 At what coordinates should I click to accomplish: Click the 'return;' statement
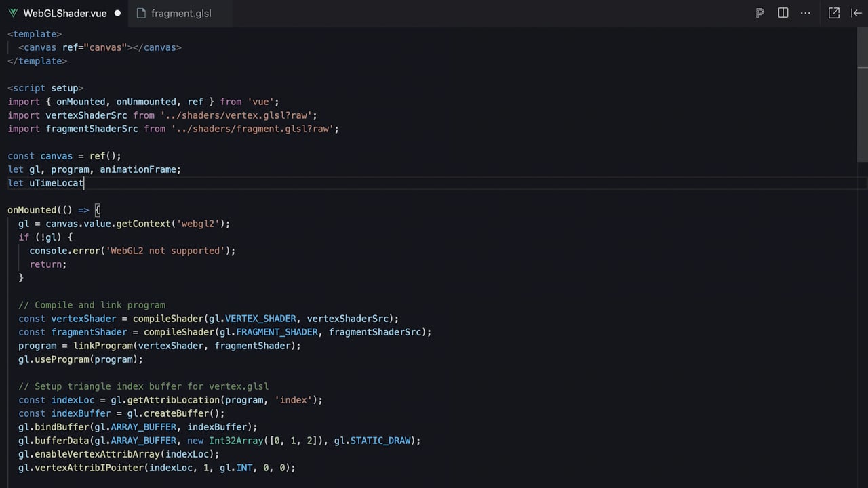(x=48, y=264)
